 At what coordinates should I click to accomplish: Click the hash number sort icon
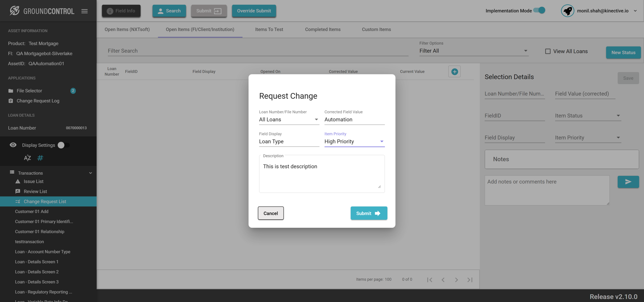(40, 158)
